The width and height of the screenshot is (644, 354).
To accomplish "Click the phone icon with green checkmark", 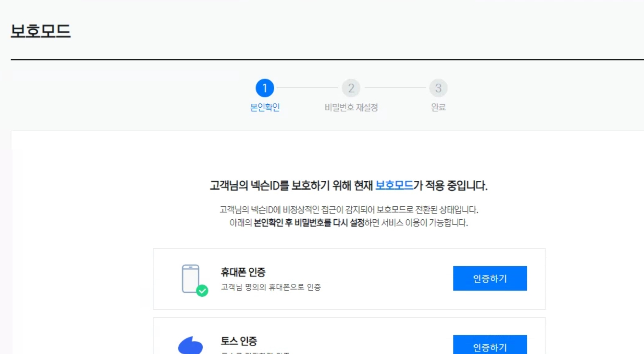I will coord(194,280).
